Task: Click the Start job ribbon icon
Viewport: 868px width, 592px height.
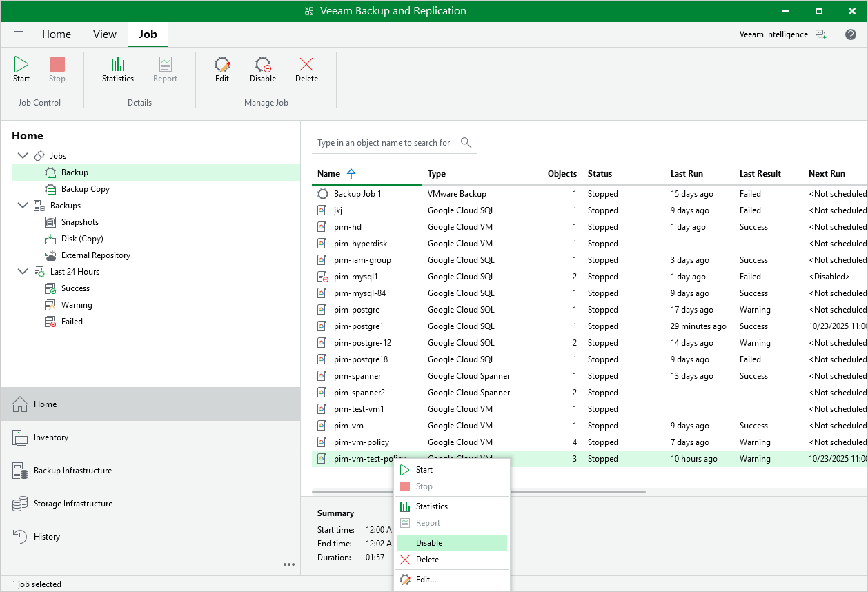Action: 21,65
